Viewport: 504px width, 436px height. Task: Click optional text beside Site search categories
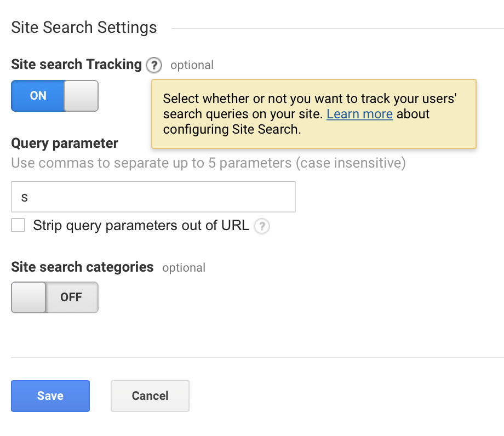(x=184, y=268)
